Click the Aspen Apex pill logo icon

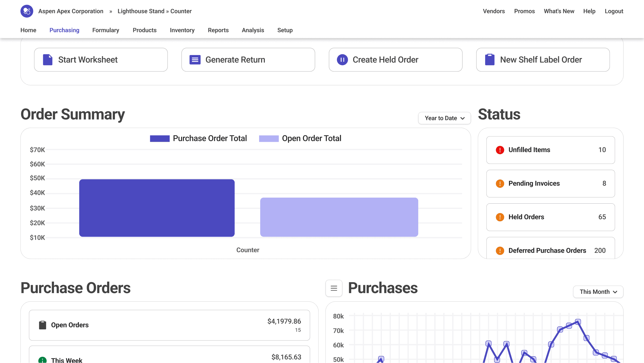27,11
